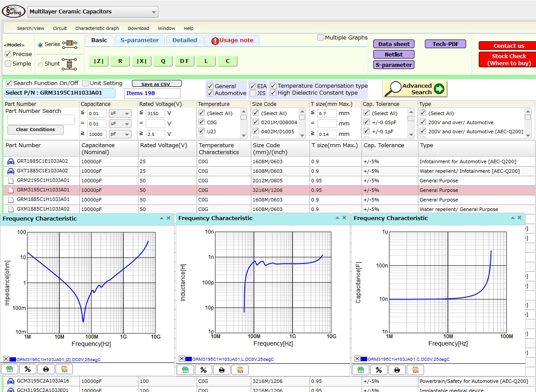This screenshot has height=392, width=536.
Task: Click the series circuit diagram icon
Action: 70,44
